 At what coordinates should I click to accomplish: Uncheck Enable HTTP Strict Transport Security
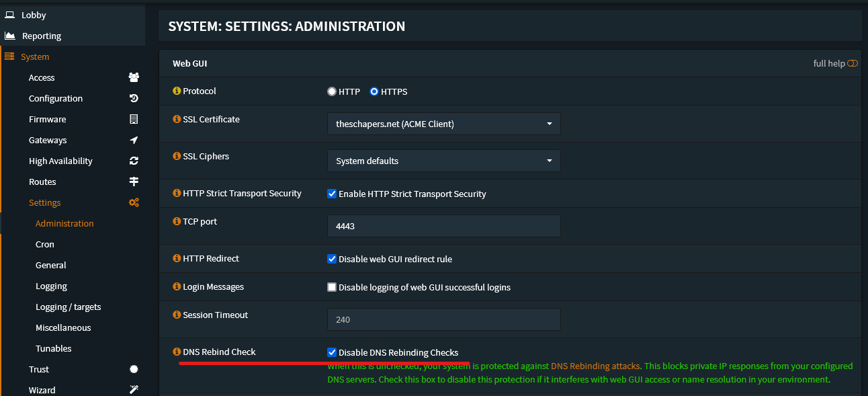[332, 194]
